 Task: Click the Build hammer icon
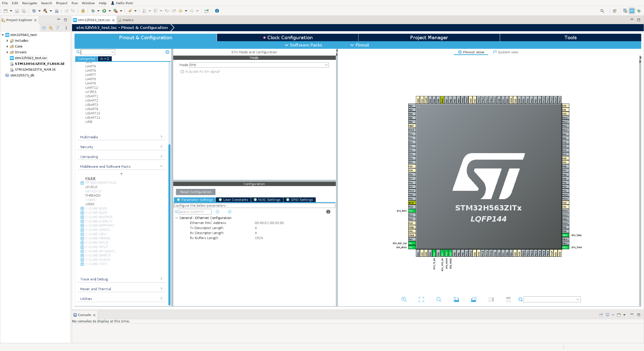click(x=45, y=11)
